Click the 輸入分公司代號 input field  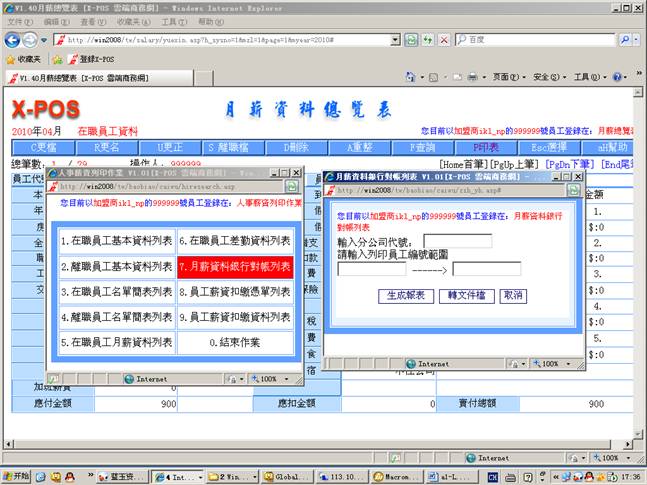point(457,241)
